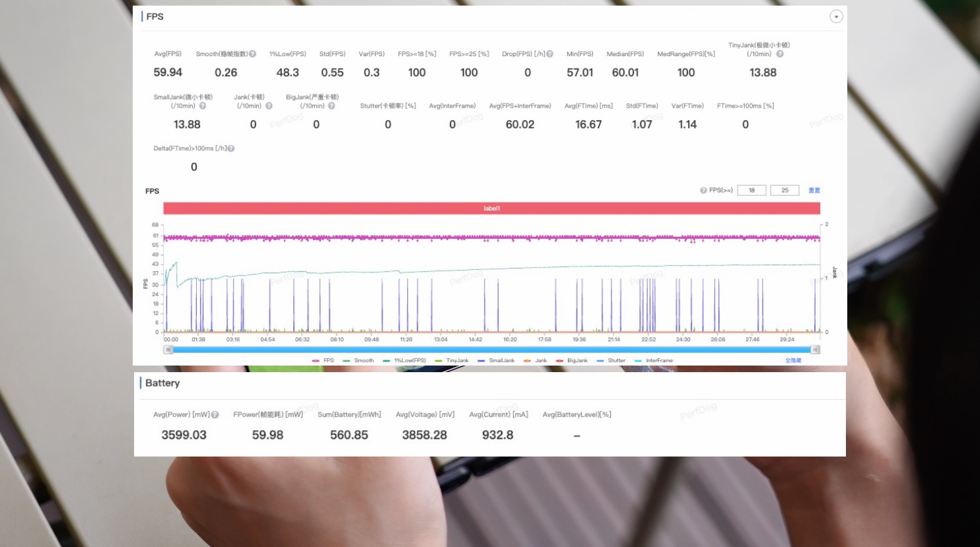Viewport: 980px width, 547px height.
Task: Click help icon under TinyJank (/10min)
Action: (x=779, y=54)
